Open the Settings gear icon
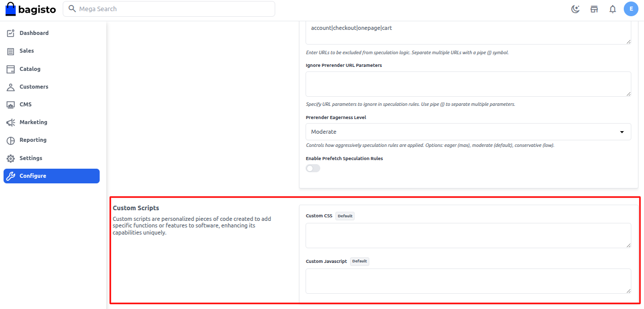This screenshot has height=309, width=644. click(x=11, y=158)
